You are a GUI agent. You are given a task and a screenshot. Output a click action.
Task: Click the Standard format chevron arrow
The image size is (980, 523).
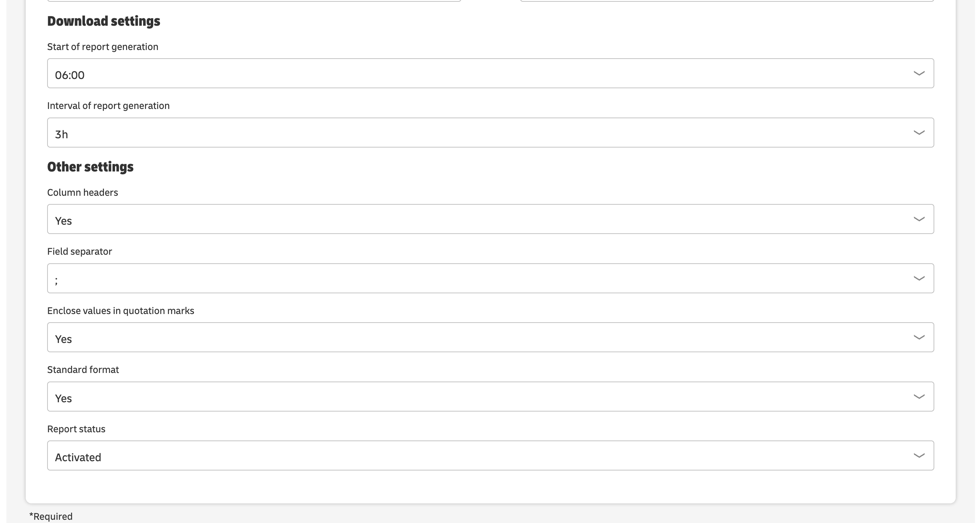919,397
